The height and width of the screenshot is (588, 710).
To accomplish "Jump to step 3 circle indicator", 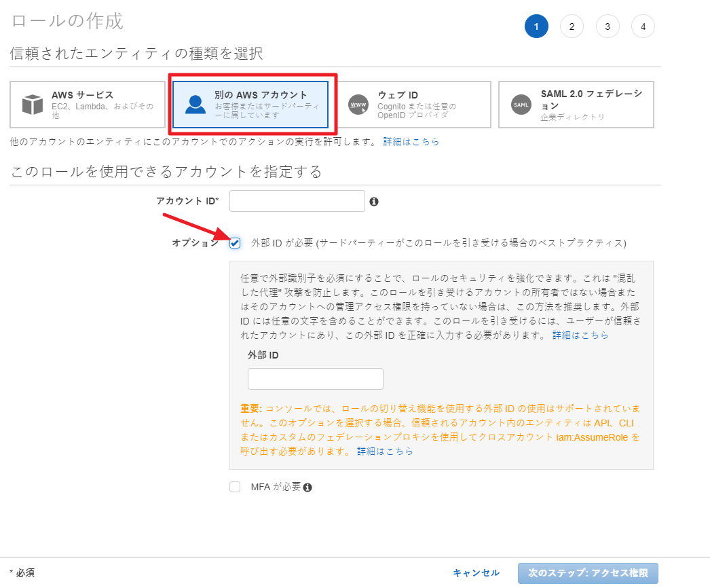I will pos(608,26).
